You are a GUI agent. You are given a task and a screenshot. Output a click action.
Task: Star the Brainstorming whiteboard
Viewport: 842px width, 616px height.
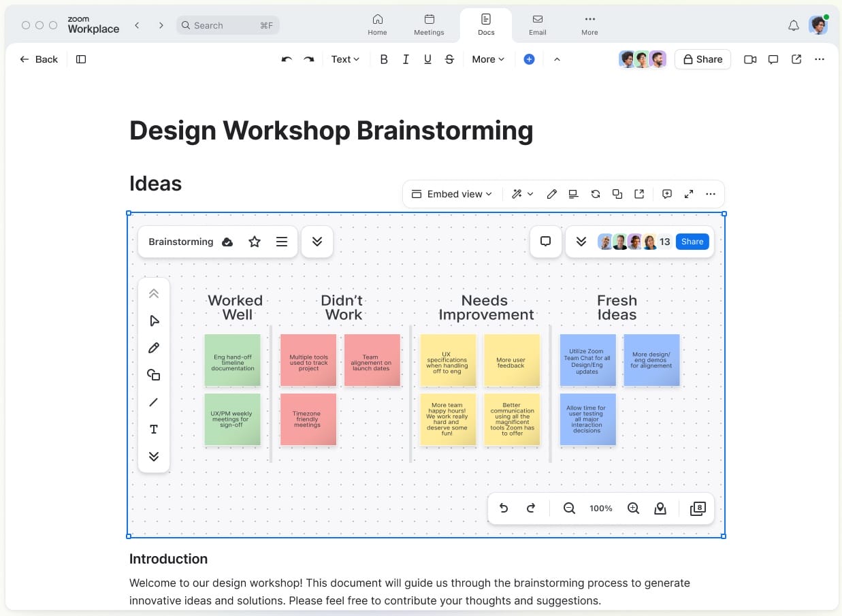[x=255, y=242]
